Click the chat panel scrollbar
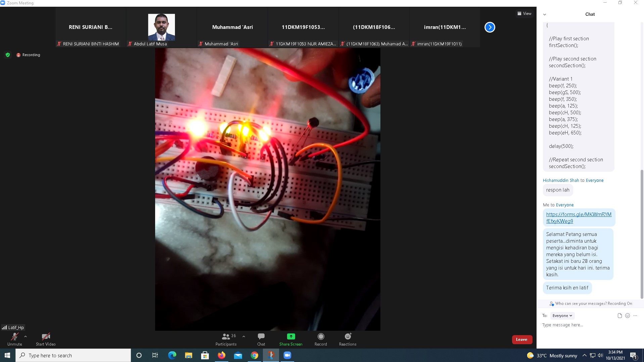This screenshot has width=644, height=362. pos(642,234)
